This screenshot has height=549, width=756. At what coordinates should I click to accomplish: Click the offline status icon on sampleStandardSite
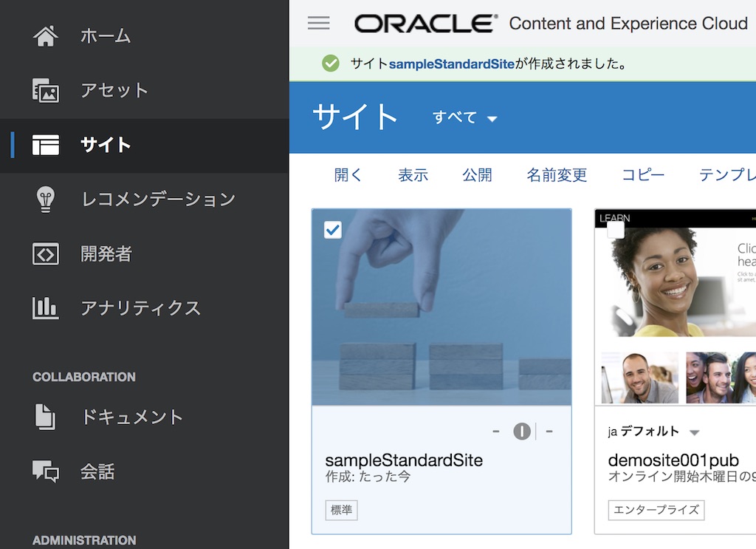tap(522, 432)
